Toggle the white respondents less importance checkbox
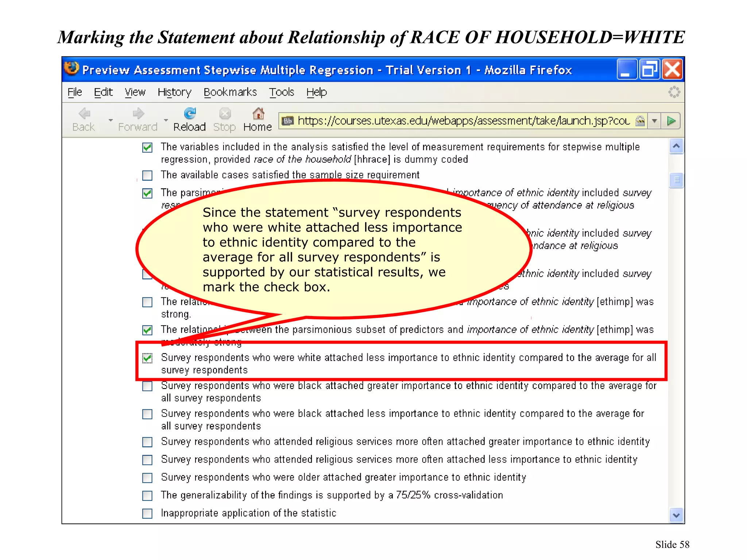The width and height of the screenshot is (747, 560). [147, 358]
